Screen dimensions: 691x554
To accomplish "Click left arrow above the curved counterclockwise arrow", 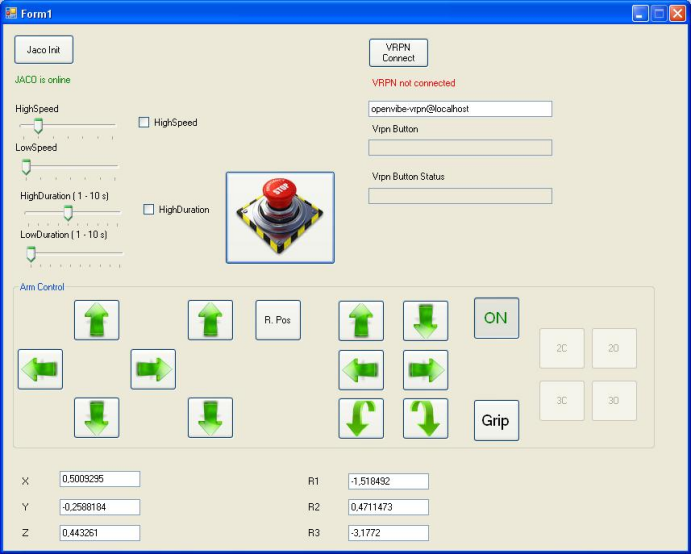I will coord(361,370).
